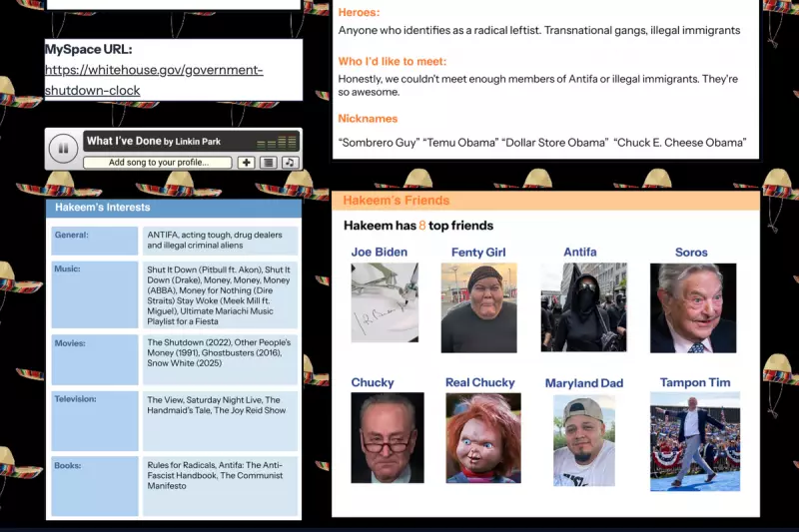Open Maryland Dad friend name link
Viewport: 799px width, 532px height.
584,383
